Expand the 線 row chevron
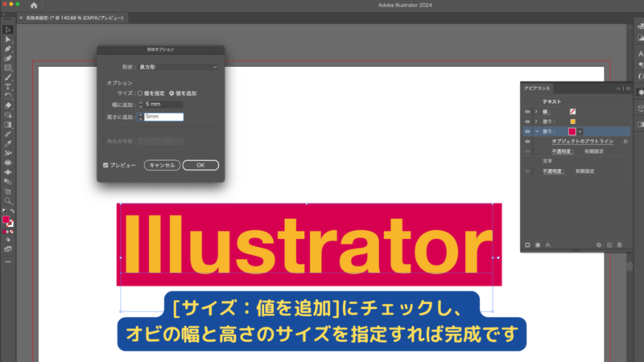This screenshot has height=362, width=644. tap(536, 112)
